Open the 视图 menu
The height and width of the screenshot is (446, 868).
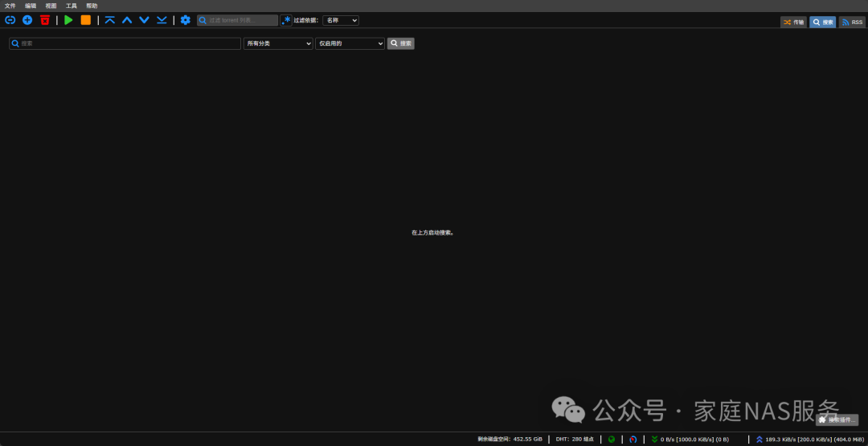(x=51, y=6)
